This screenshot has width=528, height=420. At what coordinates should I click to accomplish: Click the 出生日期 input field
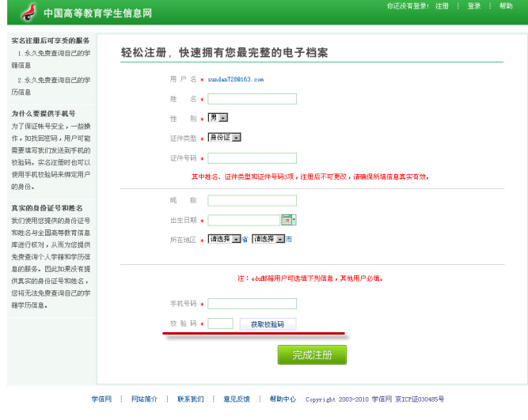click(244, 220)
